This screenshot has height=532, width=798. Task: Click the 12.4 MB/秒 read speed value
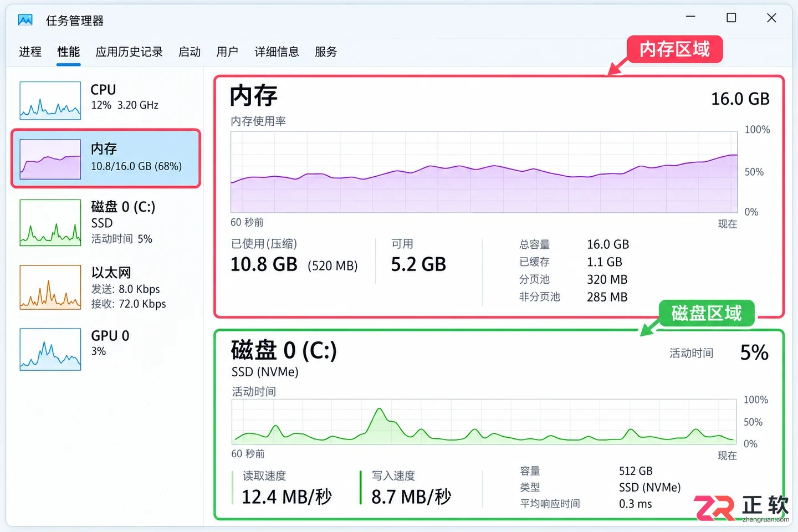pyautogui.click(x=287, y=497)
